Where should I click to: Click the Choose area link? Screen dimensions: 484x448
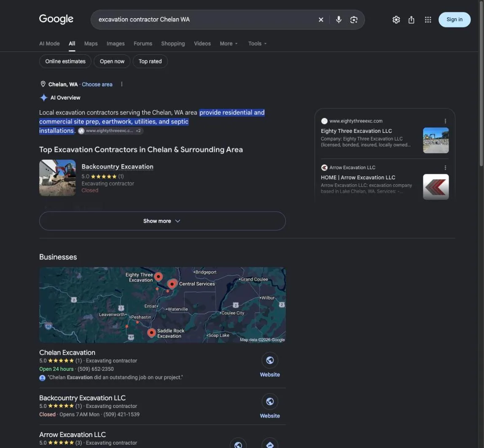pos(97,84)
